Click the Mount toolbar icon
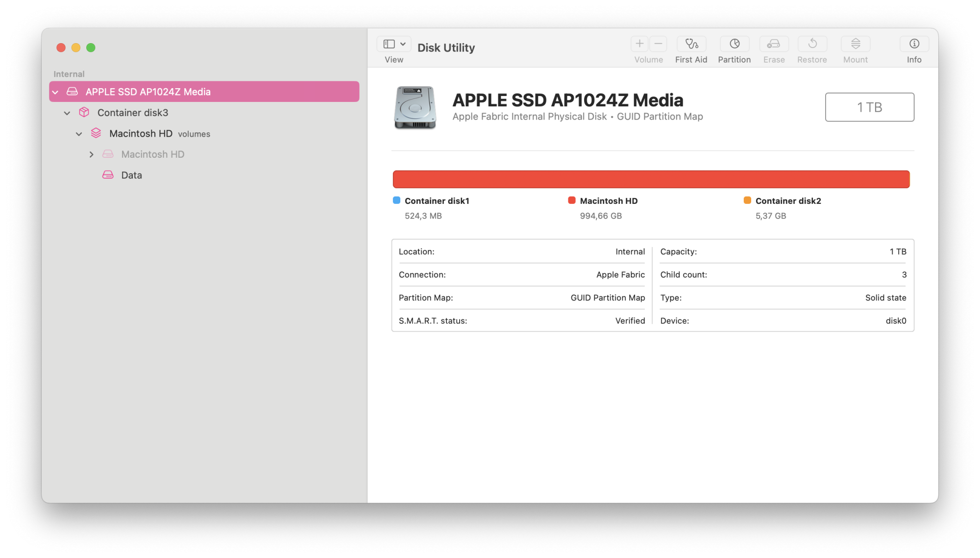This screenshot has width=980, height=558. [x=855, y=44]
